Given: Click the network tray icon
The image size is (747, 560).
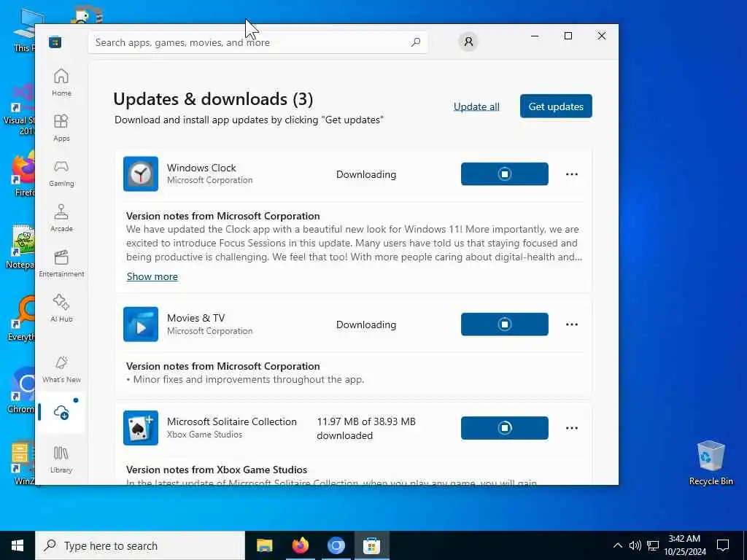Looking at the screenshot, I should pos(653,545).
